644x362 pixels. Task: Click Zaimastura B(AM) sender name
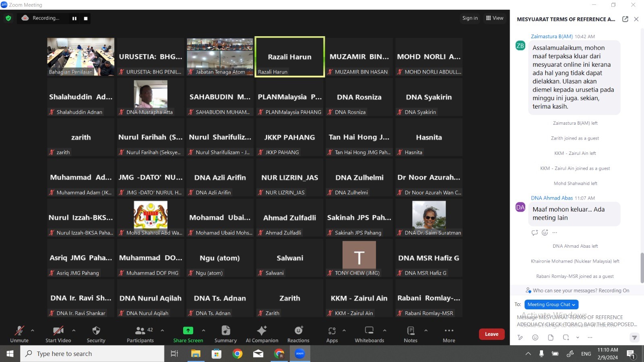pyautogui.click(x=552, y=36)
